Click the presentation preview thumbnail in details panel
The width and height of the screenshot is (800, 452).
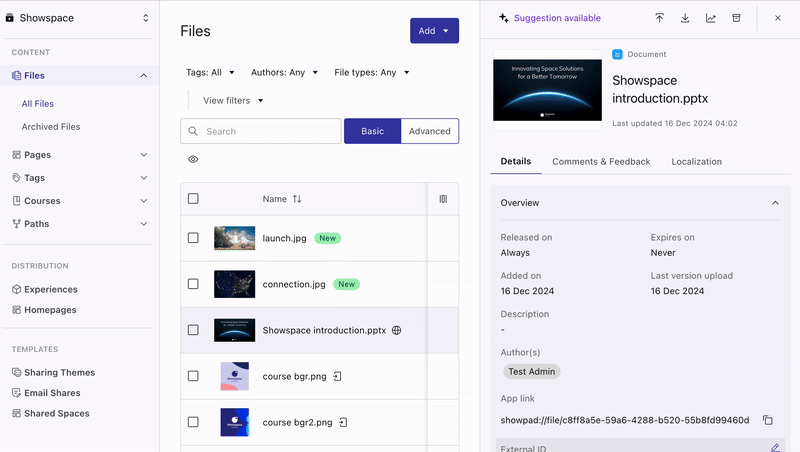tap(547, 90)
